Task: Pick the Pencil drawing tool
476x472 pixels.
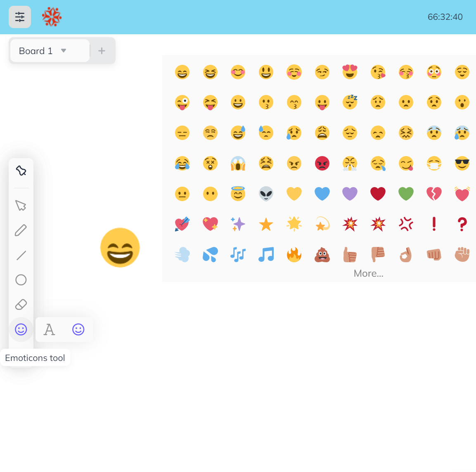Action: pyautogui.click(x=21, y=230)
